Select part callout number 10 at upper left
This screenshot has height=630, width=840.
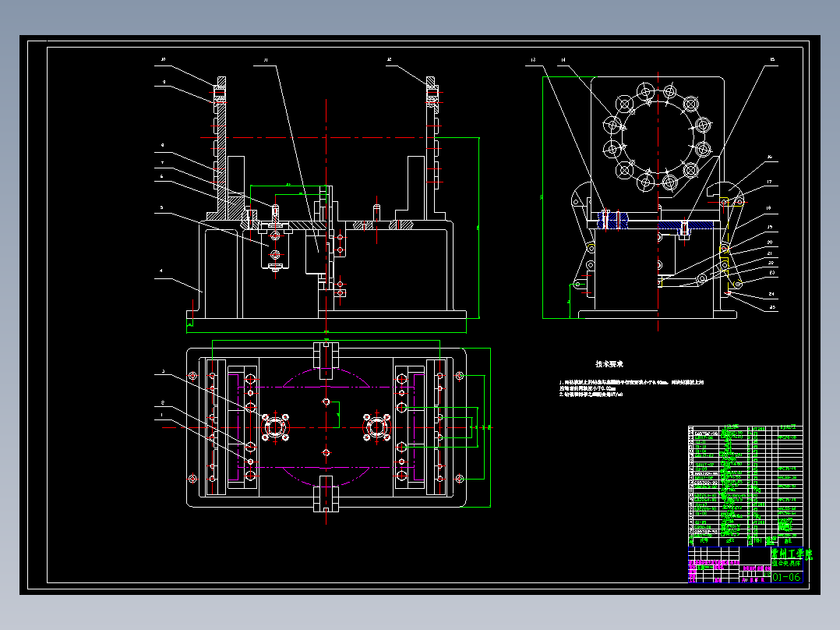(x=164, y=60)
